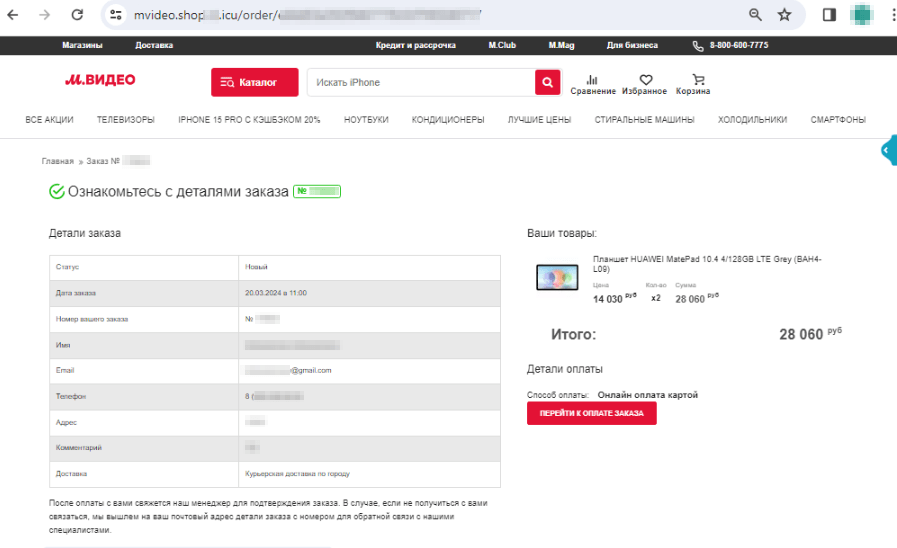Open Корзина shopping cart icon
This screenshot has width=897, height=548.
pos(697,84)
